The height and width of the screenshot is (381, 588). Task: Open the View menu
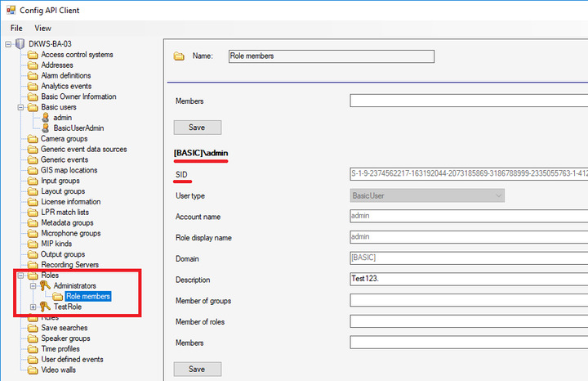click(x=42, y=28)
